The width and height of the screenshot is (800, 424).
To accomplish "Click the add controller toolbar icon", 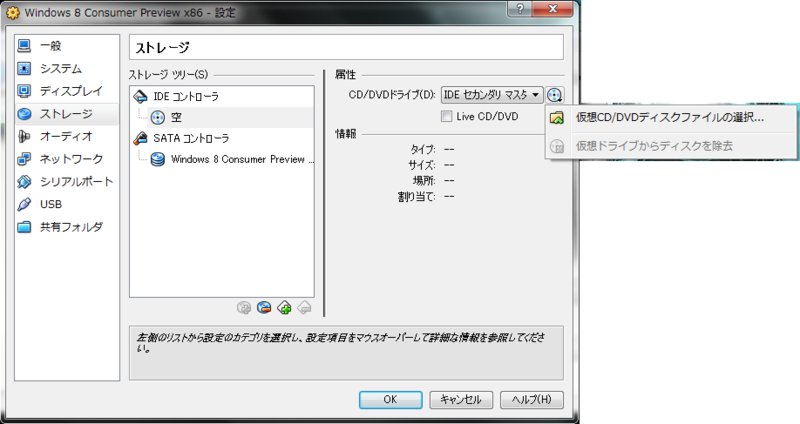I will click(284, 308).
